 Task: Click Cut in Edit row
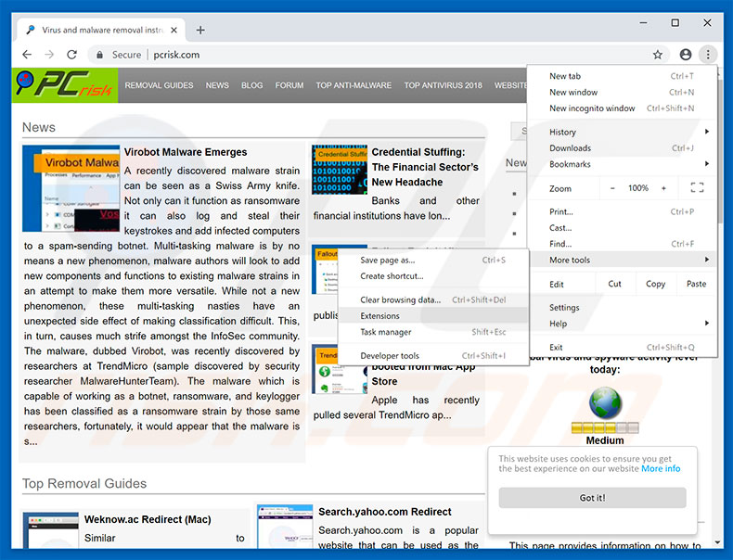click(x=615, y=284)
